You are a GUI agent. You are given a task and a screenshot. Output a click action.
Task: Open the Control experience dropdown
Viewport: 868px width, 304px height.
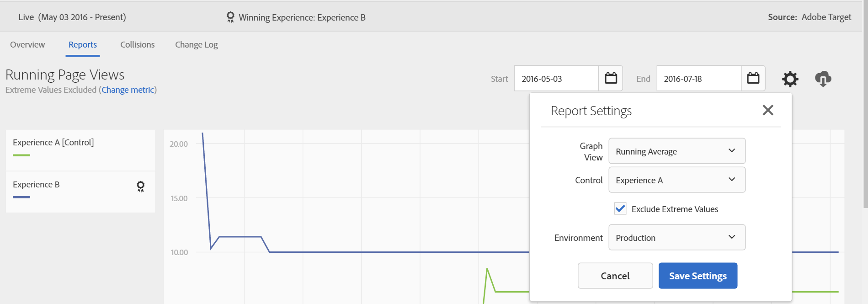click(x=676, y=180)
